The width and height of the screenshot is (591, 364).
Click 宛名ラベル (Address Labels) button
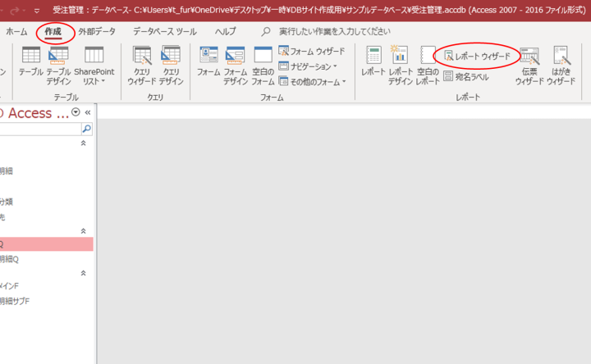click(466, 77)
